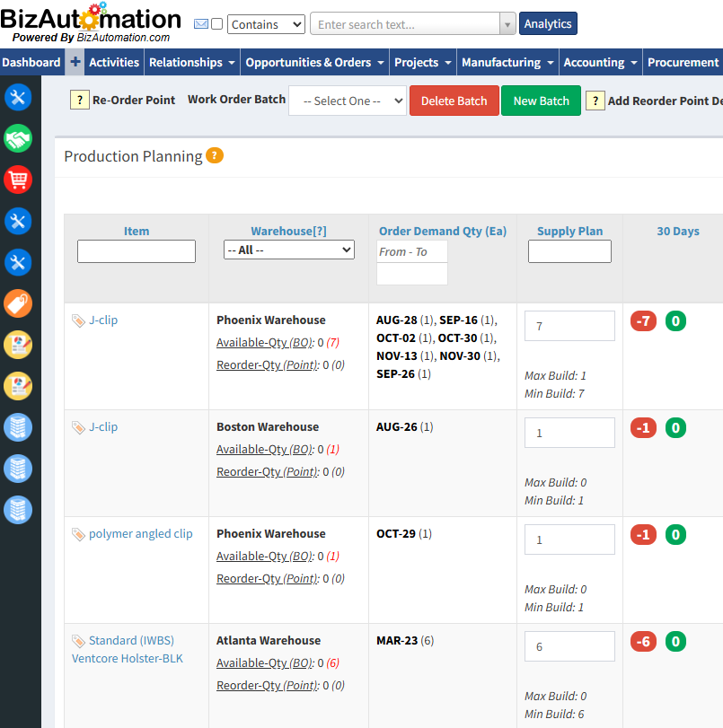Click the envelope mail icon near search

200,24
